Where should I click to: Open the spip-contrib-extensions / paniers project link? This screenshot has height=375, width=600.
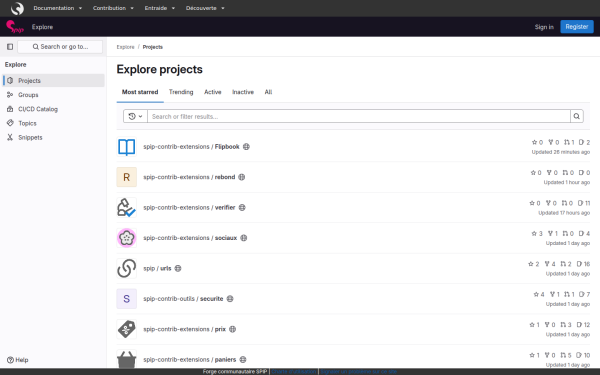pos(190,359)
